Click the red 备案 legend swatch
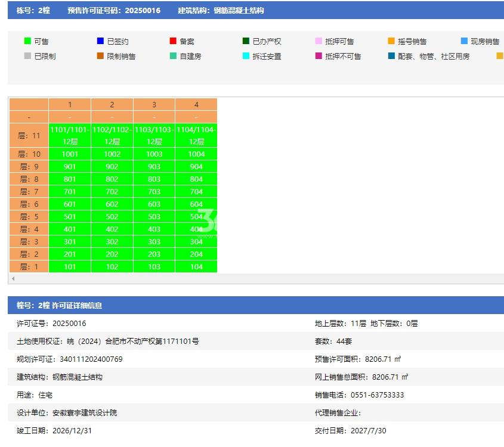 (173, 41)
